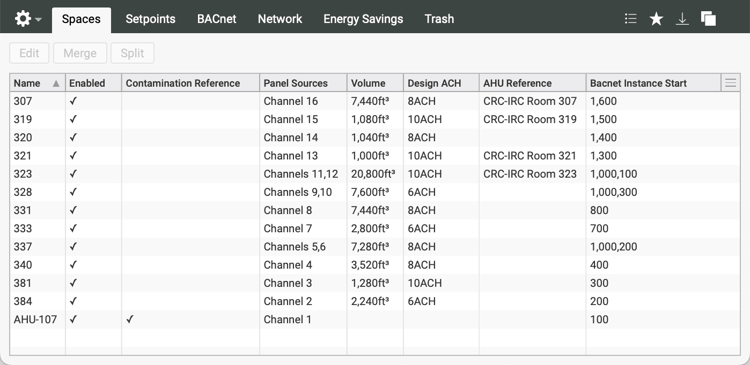
Task: Click the list view icon
Action: 630,19
